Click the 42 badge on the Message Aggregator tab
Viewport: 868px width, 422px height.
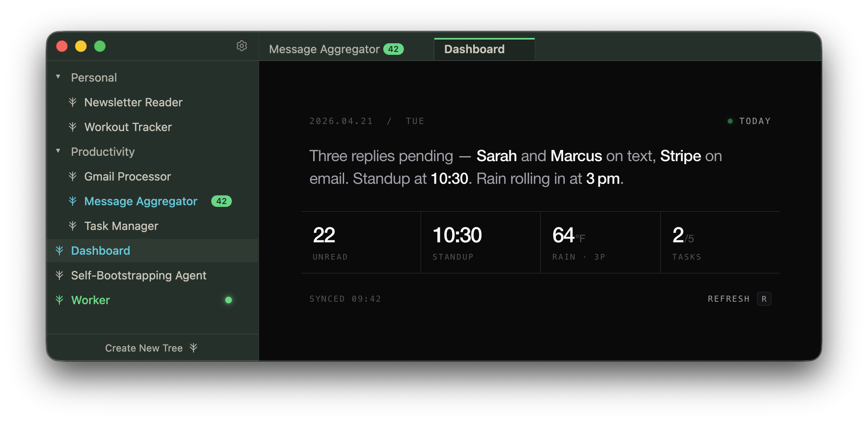tap(393, 49)
